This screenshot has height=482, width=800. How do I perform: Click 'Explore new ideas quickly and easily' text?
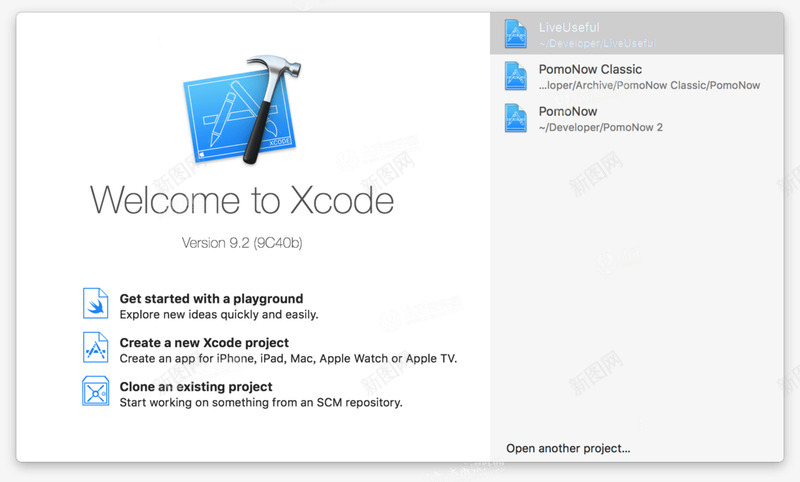point(219,315)
